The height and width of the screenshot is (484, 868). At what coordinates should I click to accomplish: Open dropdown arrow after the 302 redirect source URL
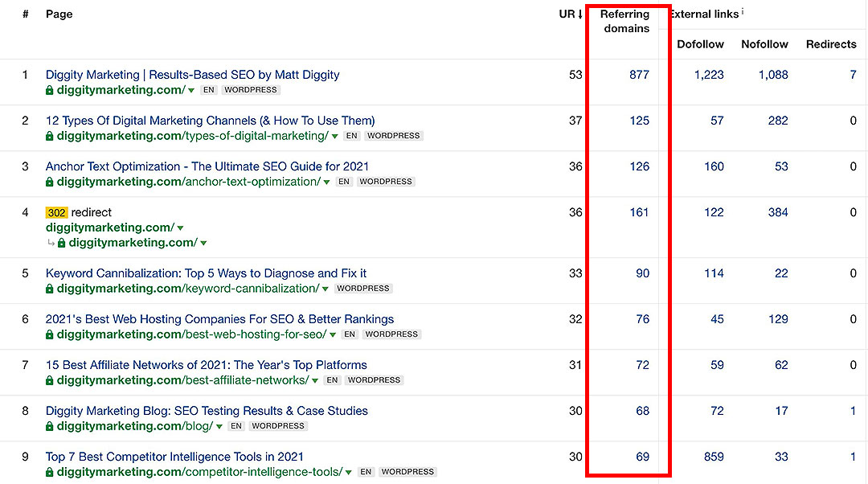pyautogui.click(x=181, y=228)
